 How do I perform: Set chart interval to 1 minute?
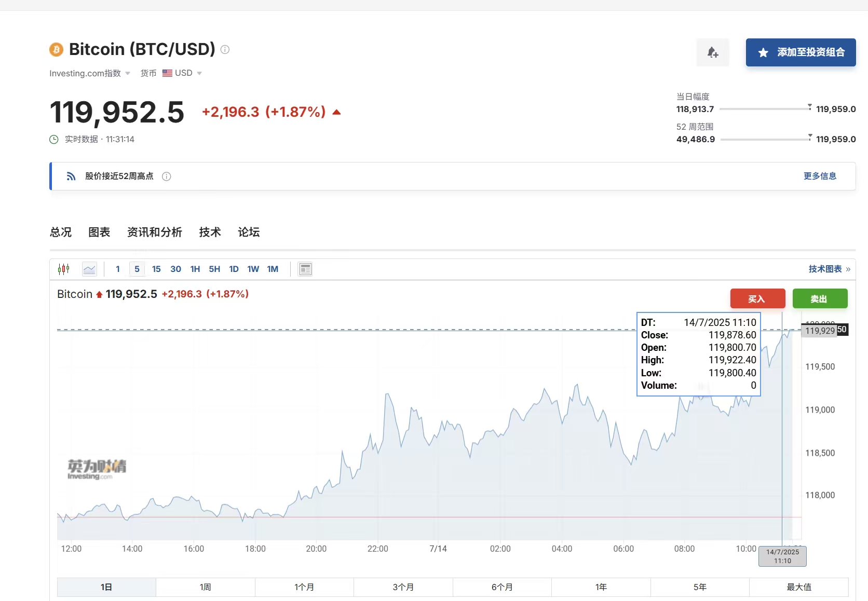[x=118, y=269]
